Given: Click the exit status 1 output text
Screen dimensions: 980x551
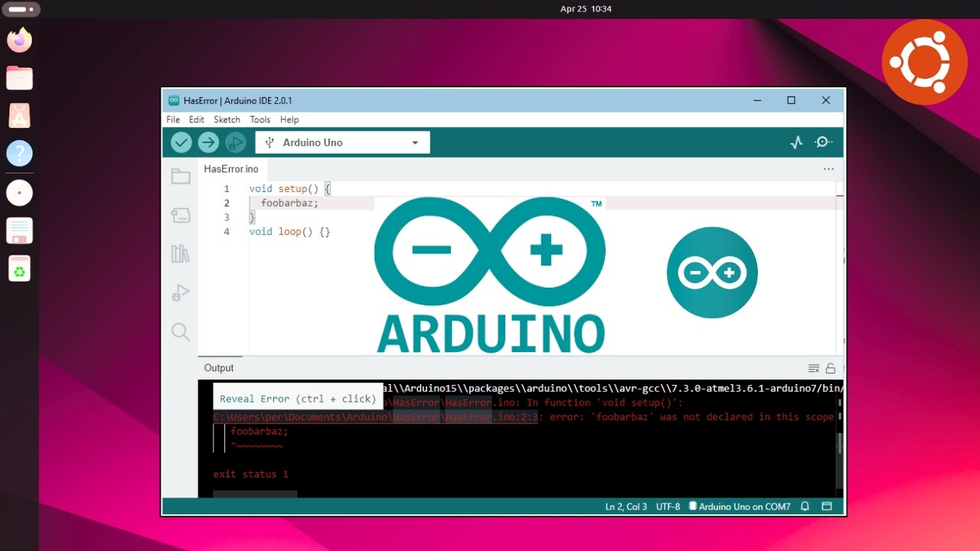Looking at the screenshot, I should 250,474.
